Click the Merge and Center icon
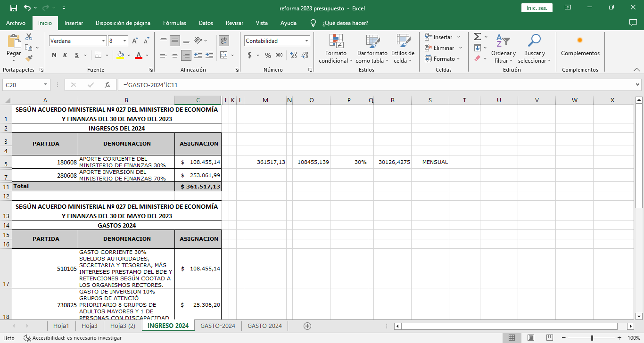This screenshot has width=644, height=343. click(x=224, y=55)
